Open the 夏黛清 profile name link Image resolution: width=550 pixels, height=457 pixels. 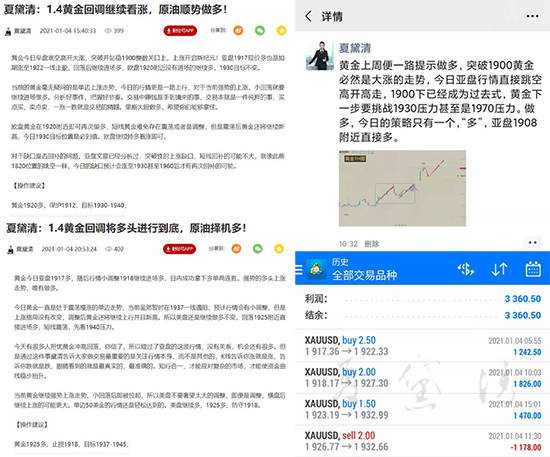point(355,48)
